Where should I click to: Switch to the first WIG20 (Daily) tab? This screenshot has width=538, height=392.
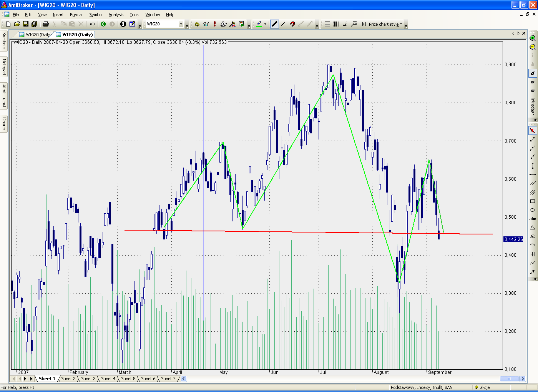point(35,35)
